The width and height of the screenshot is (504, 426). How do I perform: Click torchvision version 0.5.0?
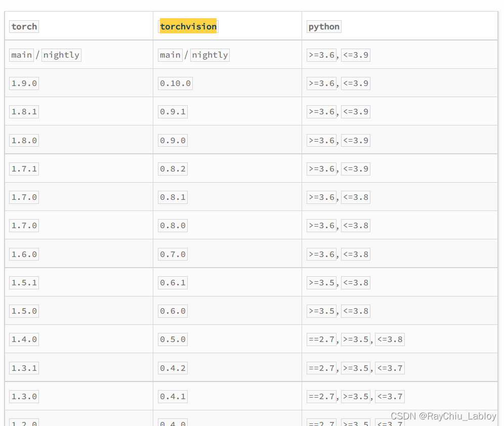173,339
